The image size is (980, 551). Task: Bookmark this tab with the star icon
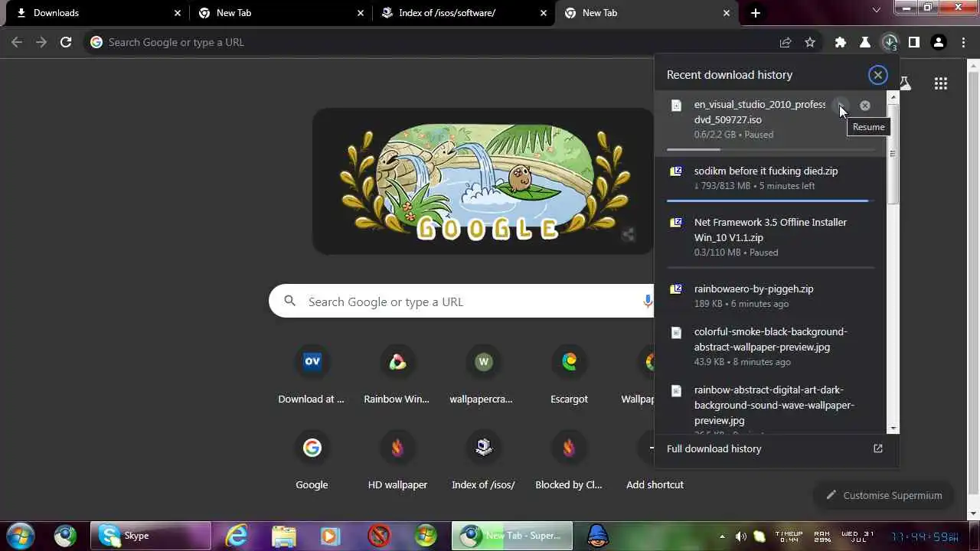click(x=810, y=42)
